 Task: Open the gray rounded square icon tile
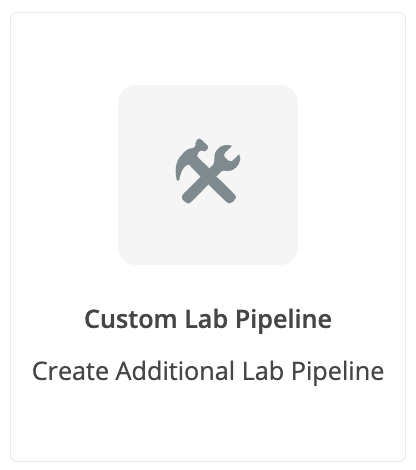tap(208, 175)
